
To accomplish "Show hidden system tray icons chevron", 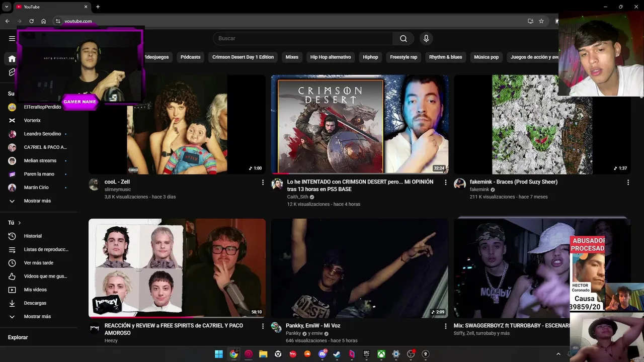I will coord(558,354).
